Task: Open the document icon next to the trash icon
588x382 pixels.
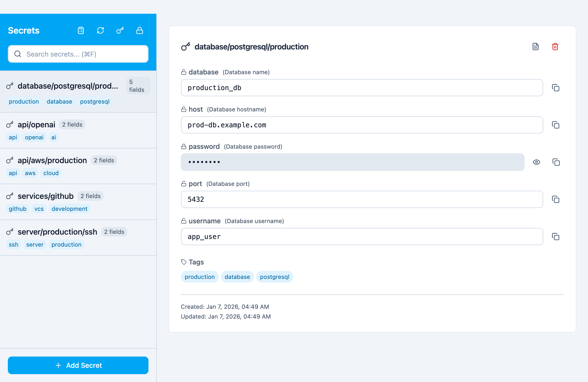Action: pos(536,47)
